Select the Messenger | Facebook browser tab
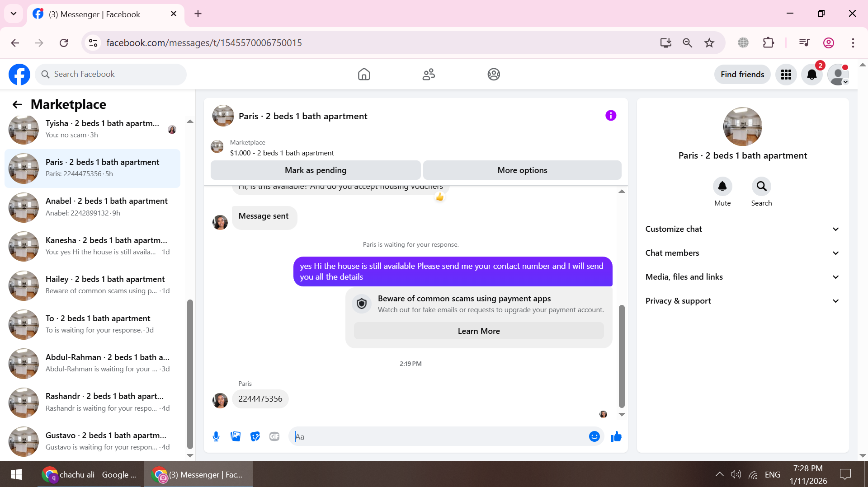The height and width of the screenshot is (487, 868). pos(106,14)
